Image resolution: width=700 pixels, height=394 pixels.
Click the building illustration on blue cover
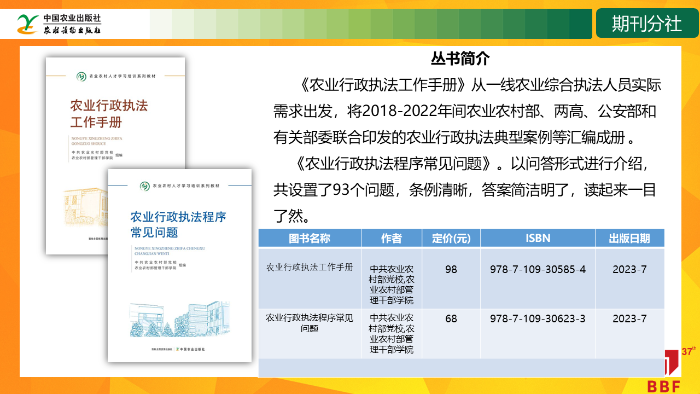pyautogui.click(x=180, y=319)
